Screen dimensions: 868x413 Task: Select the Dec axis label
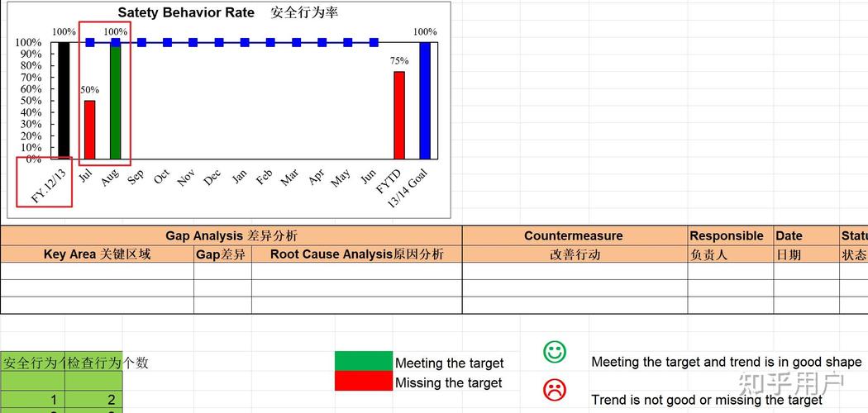coord(212,178)
